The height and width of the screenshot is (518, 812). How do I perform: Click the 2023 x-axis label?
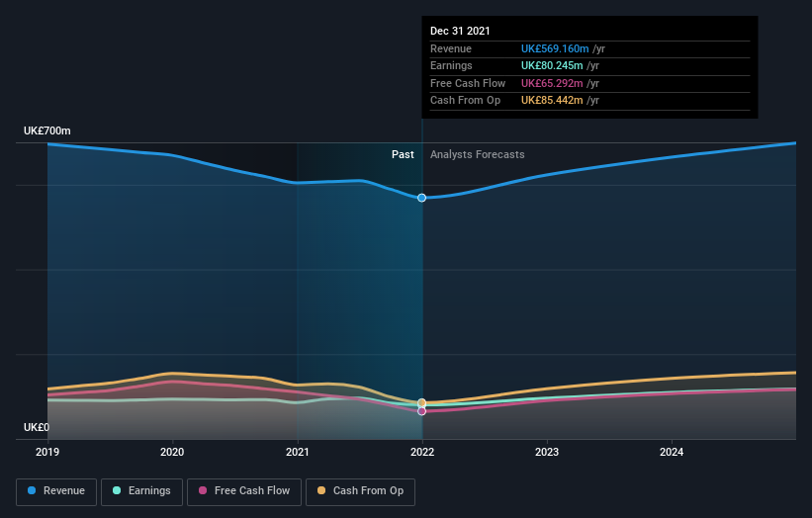547,453
